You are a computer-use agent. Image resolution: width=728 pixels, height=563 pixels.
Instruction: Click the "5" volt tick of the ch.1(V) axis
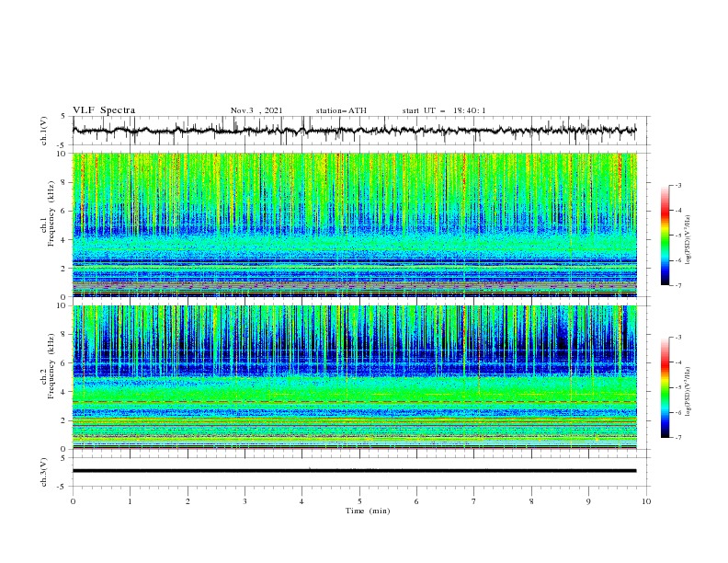point(64,116)
